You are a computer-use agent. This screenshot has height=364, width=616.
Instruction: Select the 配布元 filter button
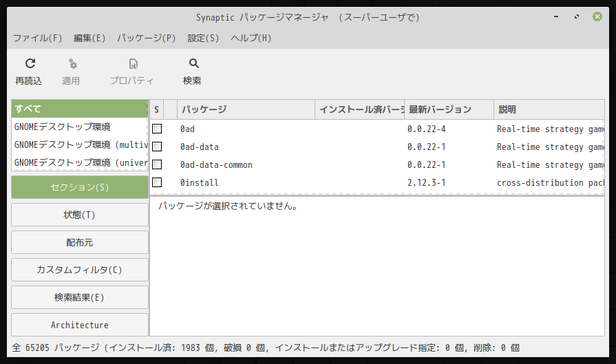pyautogui.click(x=80, y=242)
